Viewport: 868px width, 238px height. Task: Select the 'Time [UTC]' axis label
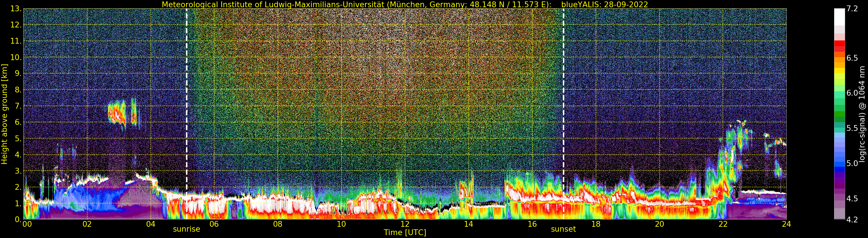point(405,232)
